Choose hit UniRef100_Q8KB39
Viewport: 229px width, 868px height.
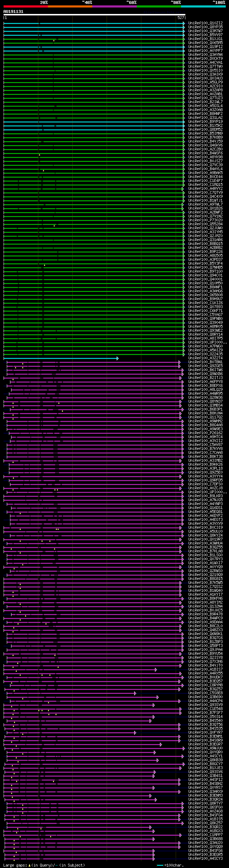(x=205, y=760)
